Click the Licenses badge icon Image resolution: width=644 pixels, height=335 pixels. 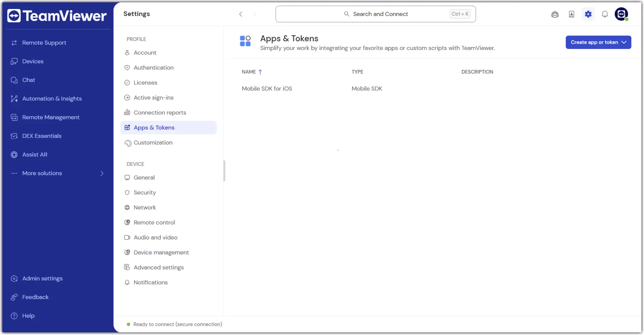coord(127,83)
